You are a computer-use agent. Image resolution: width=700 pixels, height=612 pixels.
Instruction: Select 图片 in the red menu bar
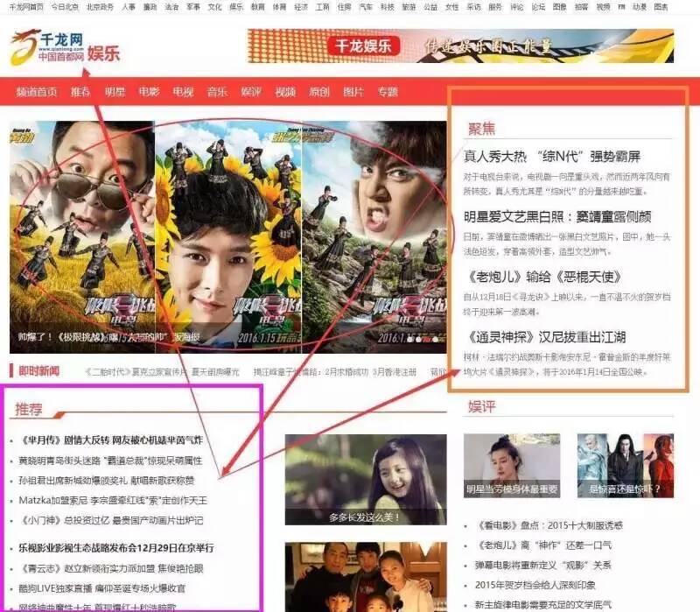(353, 92)
